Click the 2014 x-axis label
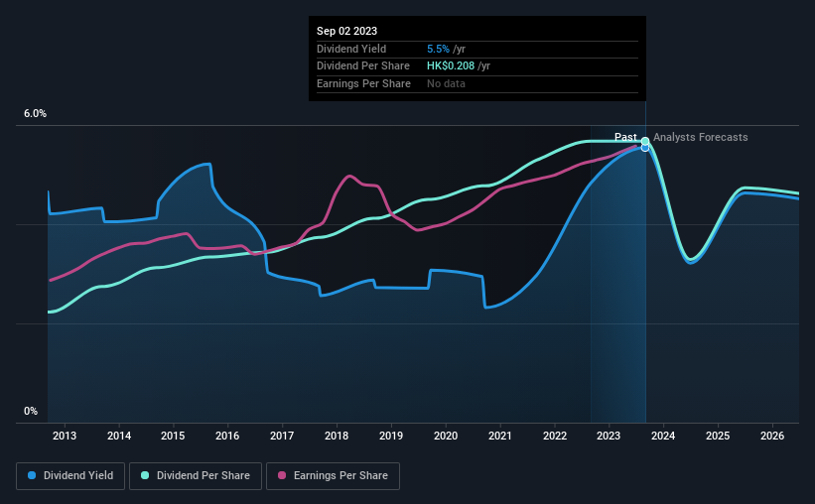 119,436
